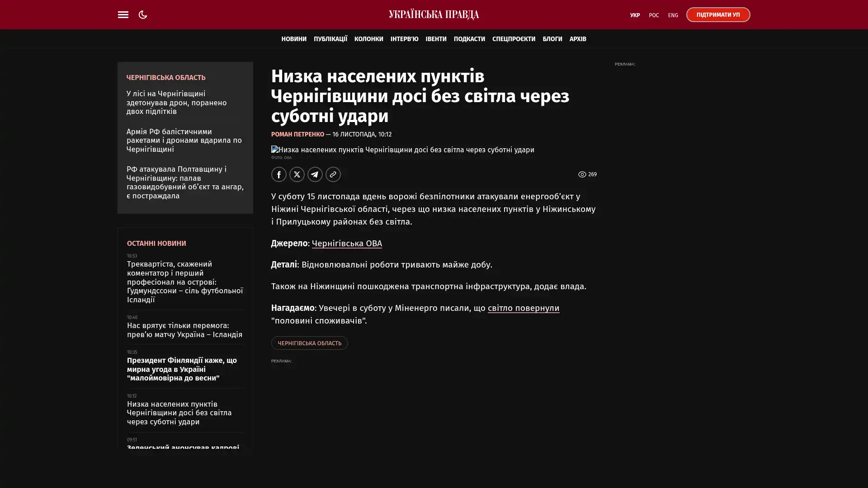
Task: Click the article views eye icon
Action: click(x=582, y=174)
